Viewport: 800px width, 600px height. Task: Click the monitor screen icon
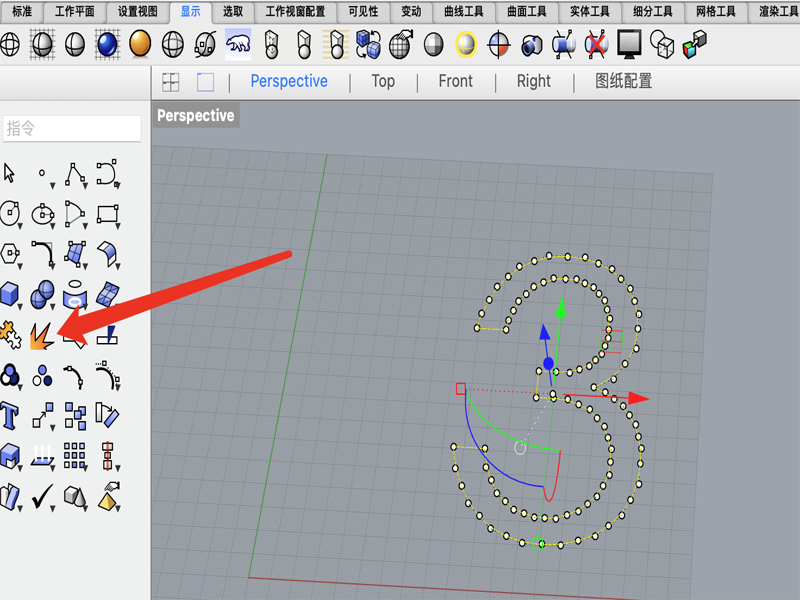[x=629, y=43]
